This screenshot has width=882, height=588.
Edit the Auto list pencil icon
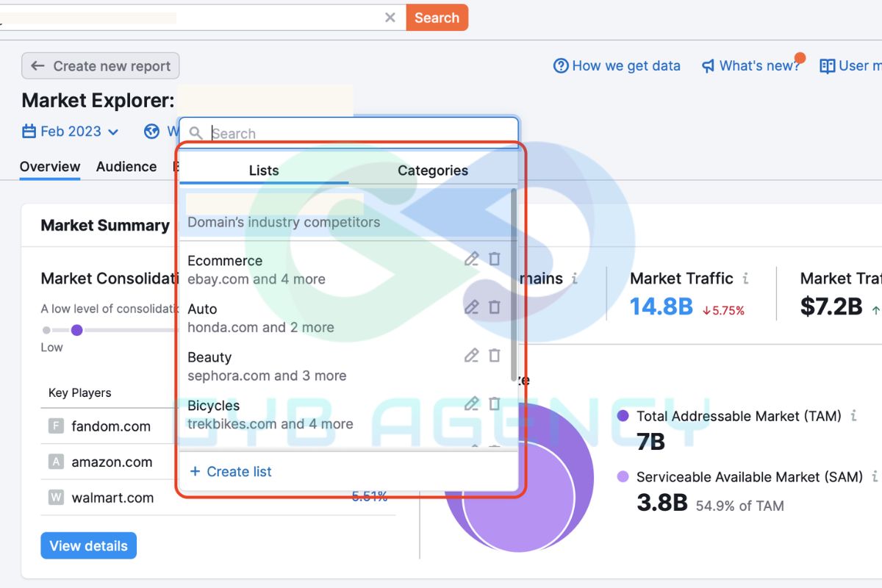[x=472, y=307]
